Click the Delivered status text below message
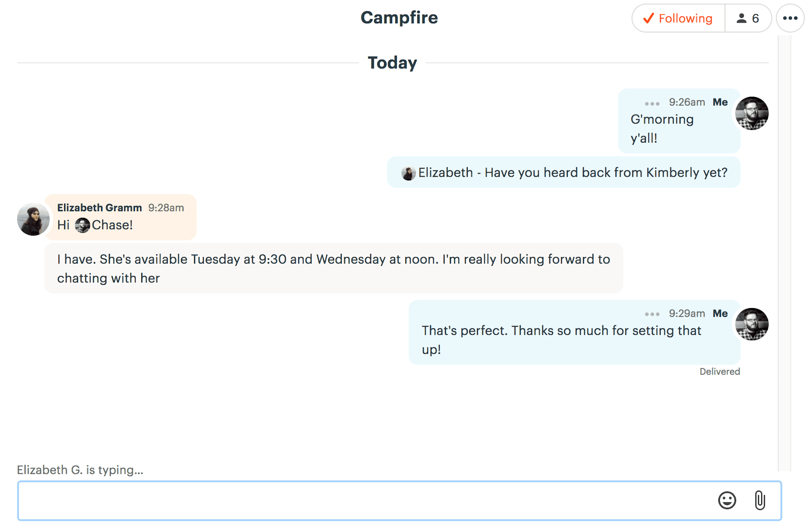The height and width of the screenshot is (531, 812). [719, 371]
